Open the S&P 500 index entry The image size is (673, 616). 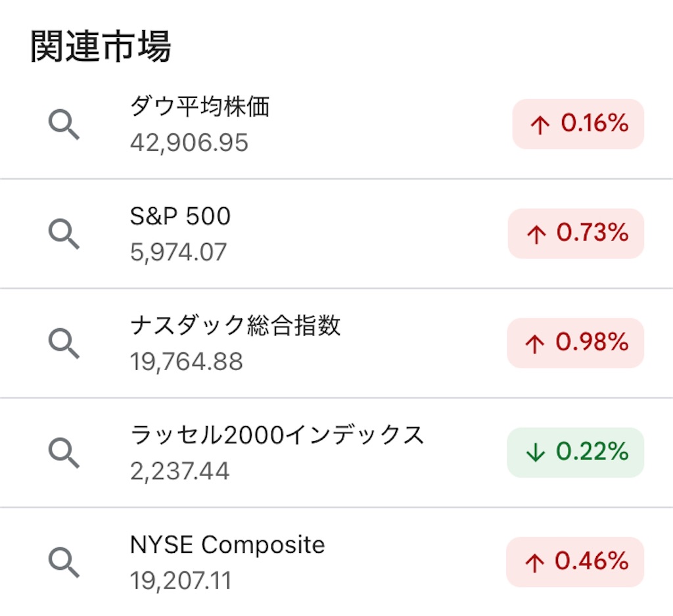(180, 216)
